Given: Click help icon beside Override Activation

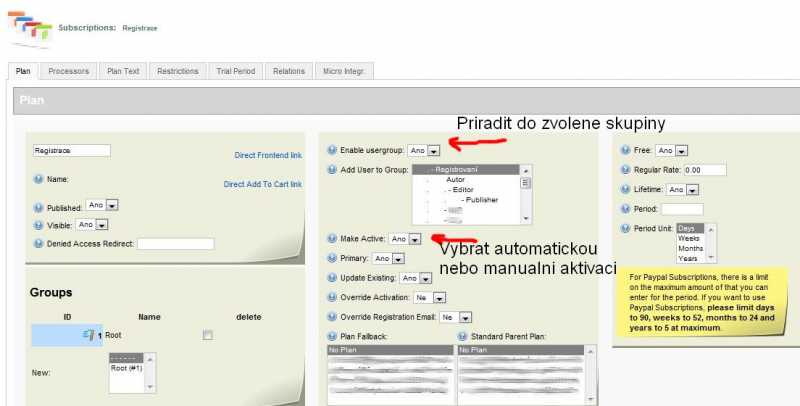Looking at the screenshot, I should click(332, 297).
